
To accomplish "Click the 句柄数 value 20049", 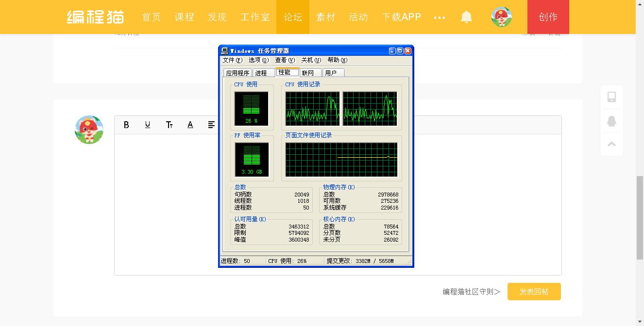I will coord(302,195).
